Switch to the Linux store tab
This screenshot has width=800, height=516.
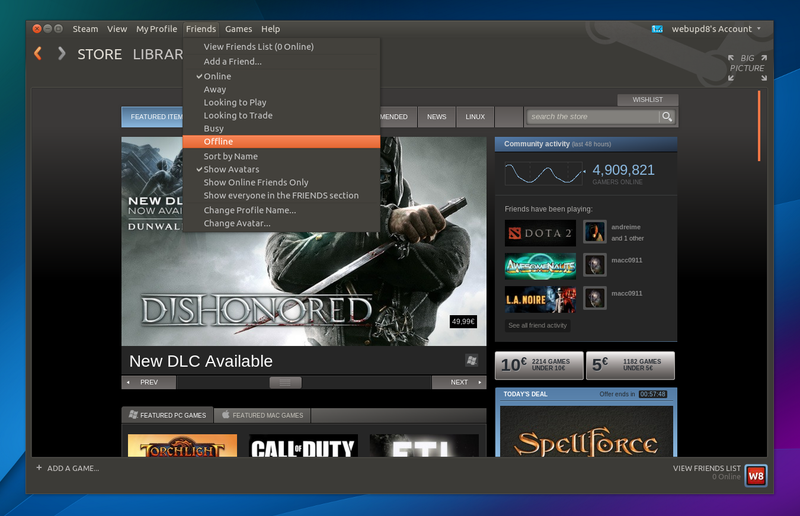coord(475,117)
